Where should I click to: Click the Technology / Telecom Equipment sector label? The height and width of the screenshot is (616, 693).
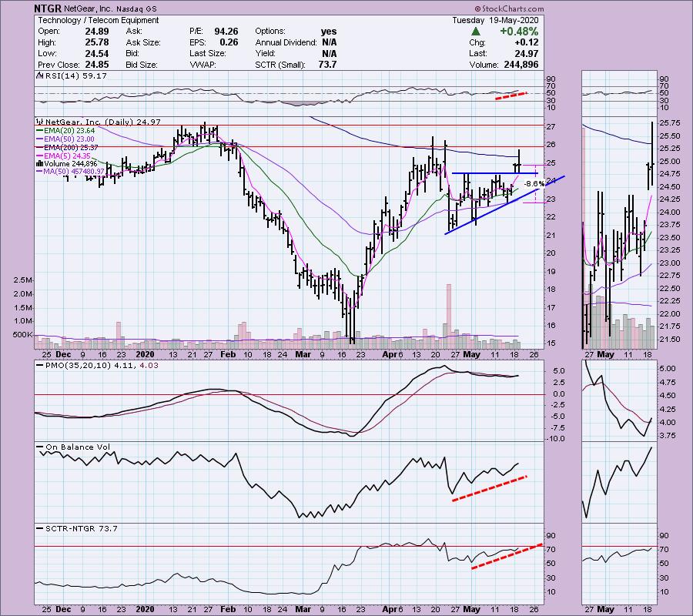[98, 20]
